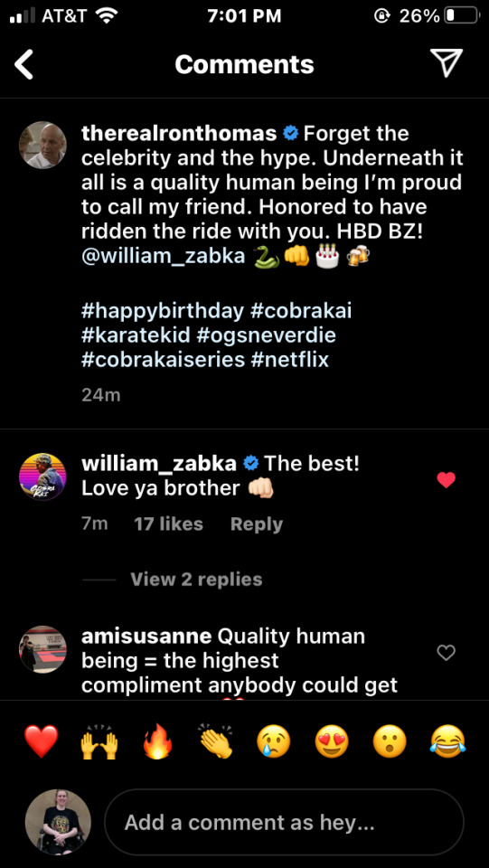The image size is (489, 868).
Task: Reply to william_zabka's comment
Action: [257, 524]
